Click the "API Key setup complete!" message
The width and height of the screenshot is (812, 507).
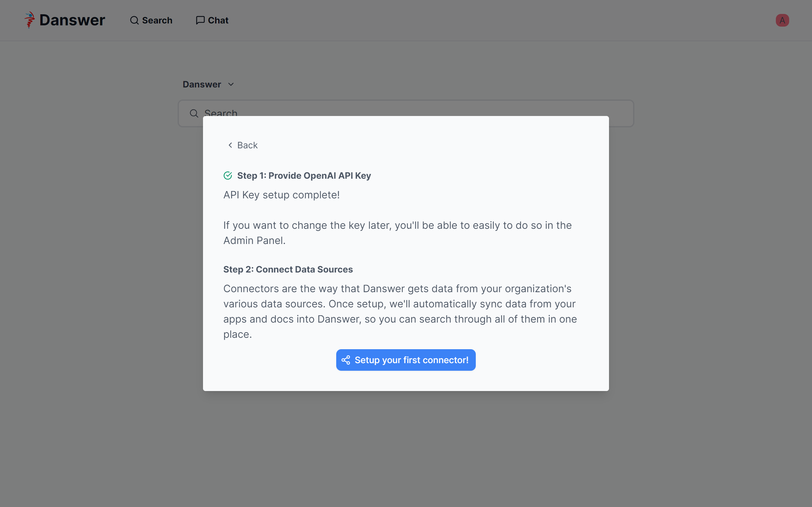point(281,195)
